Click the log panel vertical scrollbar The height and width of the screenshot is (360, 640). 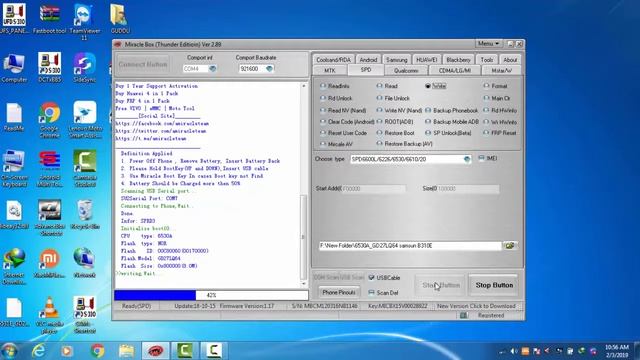click(x=303, y=184)
